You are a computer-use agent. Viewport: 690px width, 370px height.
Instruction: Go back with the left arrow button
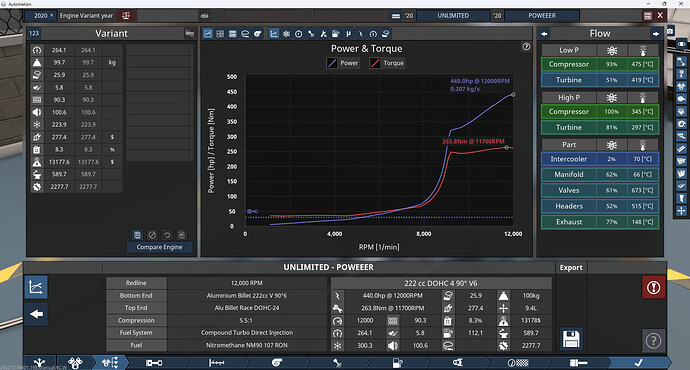click(x=36, y=314)
